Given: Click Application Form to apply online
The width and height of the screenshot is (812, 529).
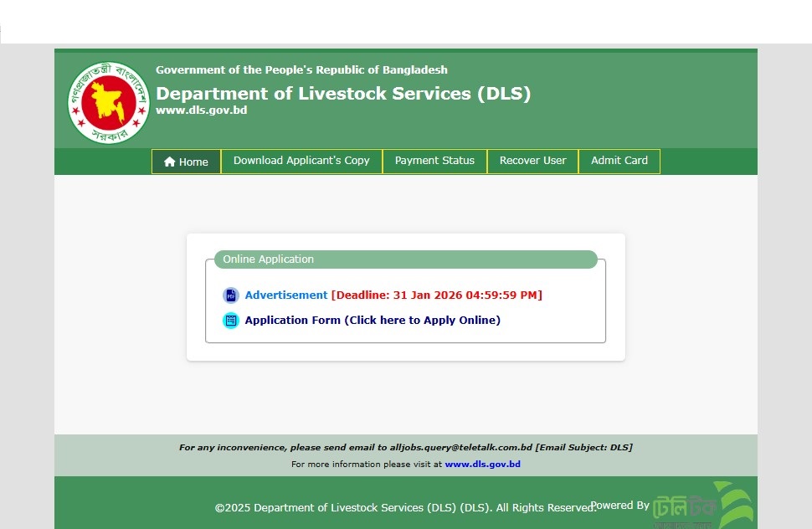Looking at the screenshot, I should [373, 321].
